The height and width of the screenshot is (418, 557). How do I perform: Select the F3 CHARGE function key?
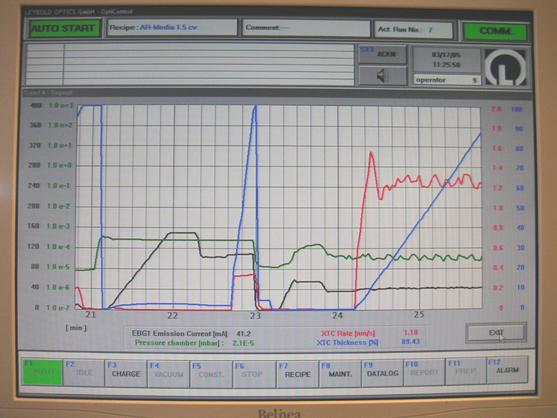coord(126,373)
